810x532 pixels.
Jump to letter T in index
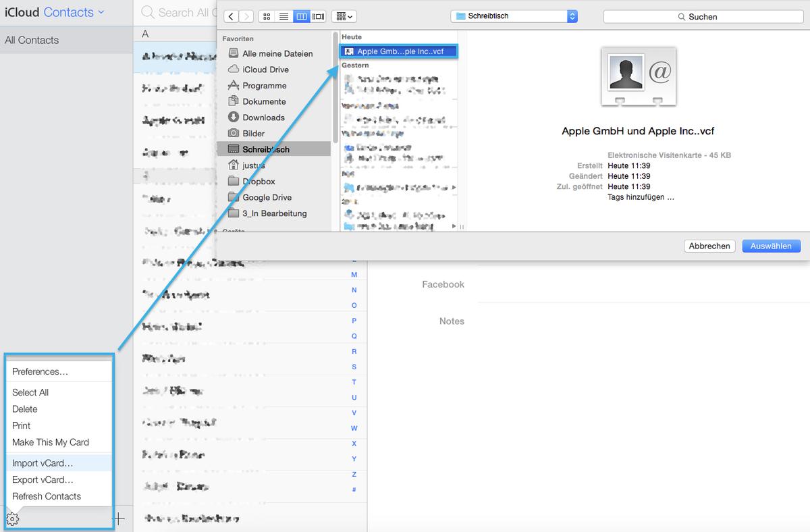pyautogui.click(x=354, y=382)
